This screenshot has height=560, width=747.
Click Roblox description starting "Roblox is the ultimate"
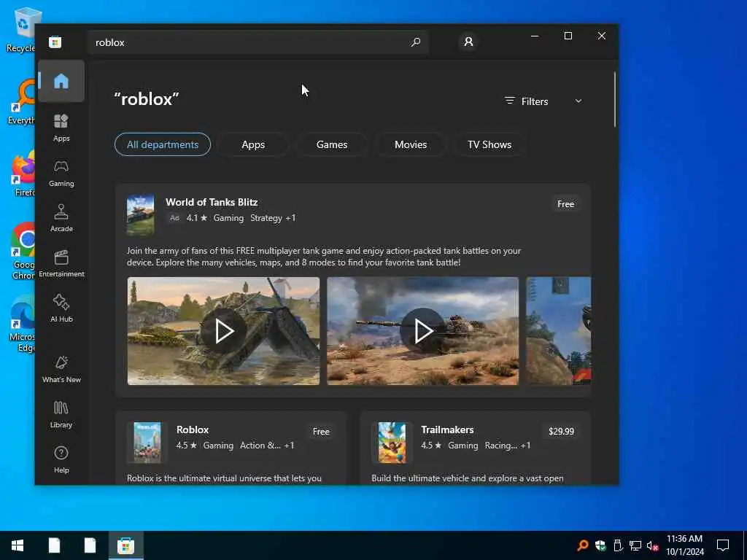224,478
